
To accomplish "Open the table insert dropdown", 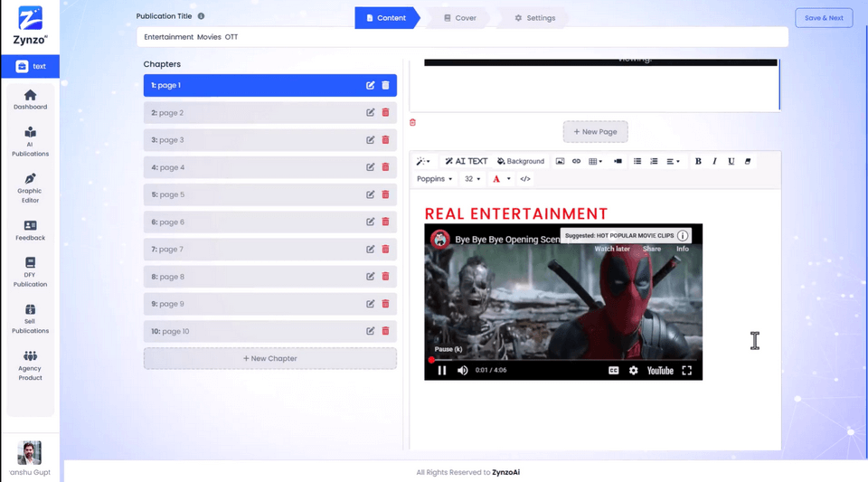I will tap(596, 161).
